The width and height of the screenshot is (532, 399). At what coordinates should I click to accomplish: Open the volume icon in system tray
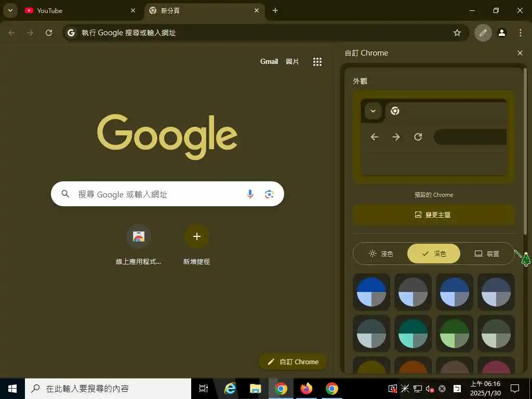pos(430,389)
